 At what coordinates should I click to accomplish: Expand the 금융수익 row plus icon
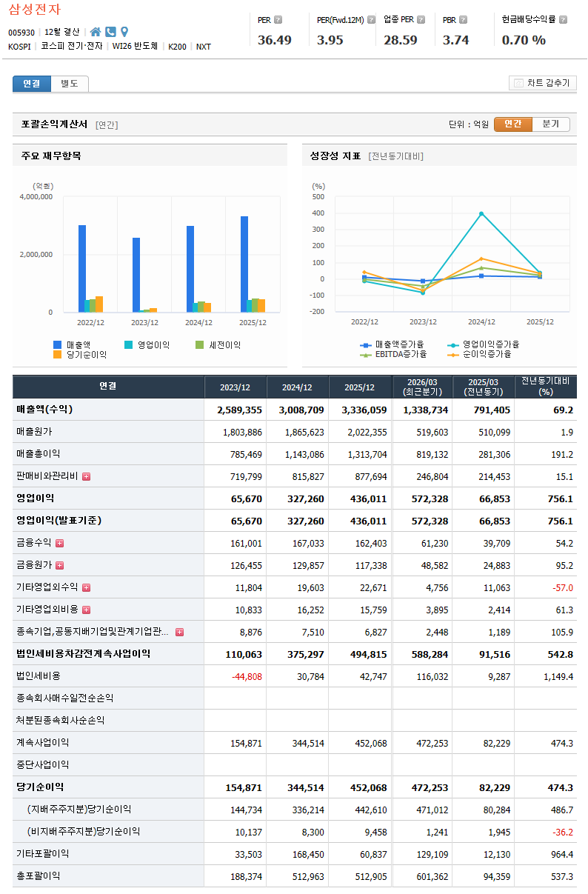[60, 543]
